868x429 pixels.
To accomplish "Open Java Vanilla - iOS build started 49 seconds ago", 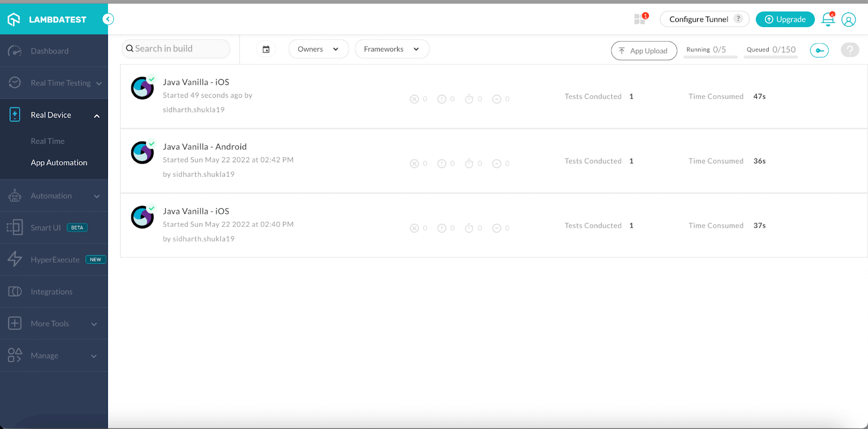I will (x=196, y=82).
